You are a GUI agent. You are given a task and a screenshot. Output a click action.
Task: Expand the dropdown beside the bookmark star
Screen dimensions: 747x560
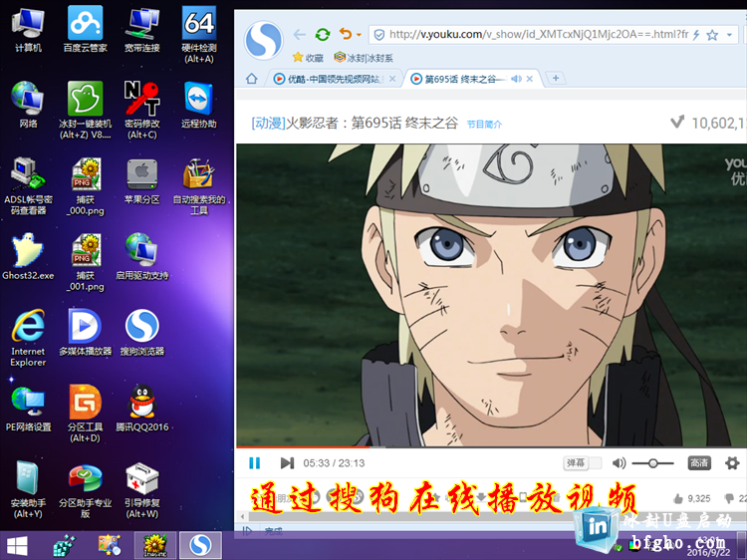coord(729,35)
